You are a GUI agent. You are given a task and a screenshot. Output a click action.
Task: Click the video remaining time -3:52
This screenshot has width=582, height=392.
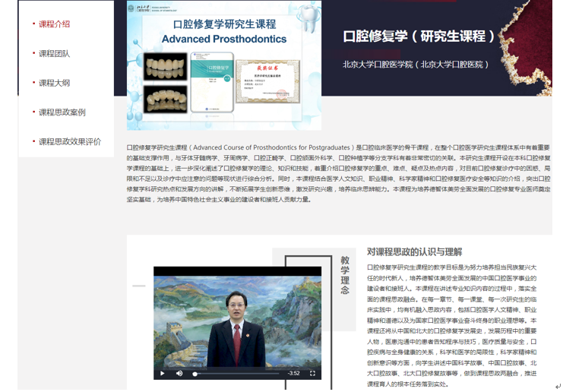click(x=293, y=374)
